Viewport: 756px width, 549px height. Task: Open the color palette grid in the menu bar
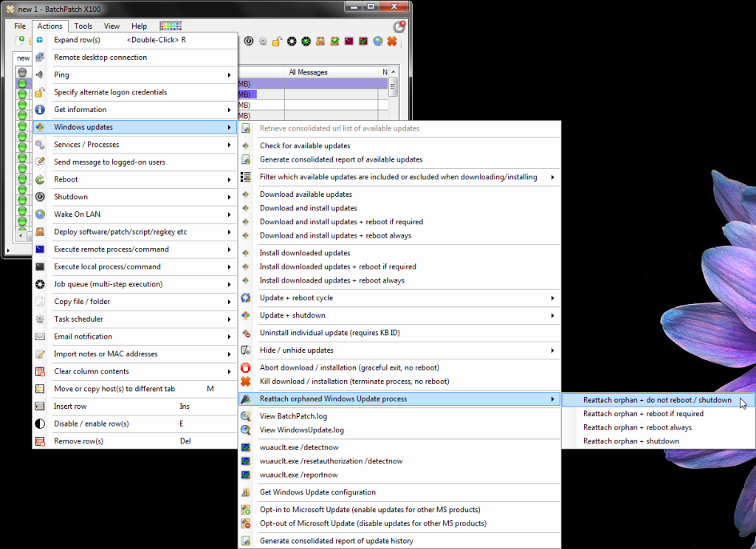171,26
